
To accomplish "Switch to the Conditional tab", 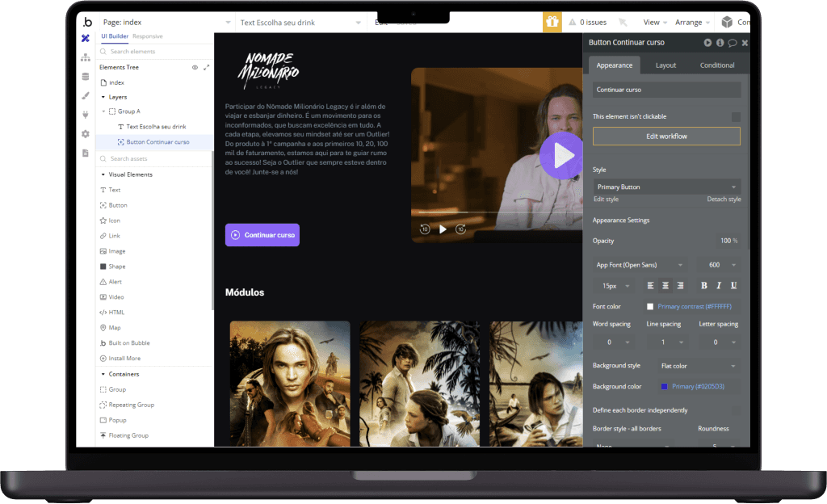I will point(717,65).
